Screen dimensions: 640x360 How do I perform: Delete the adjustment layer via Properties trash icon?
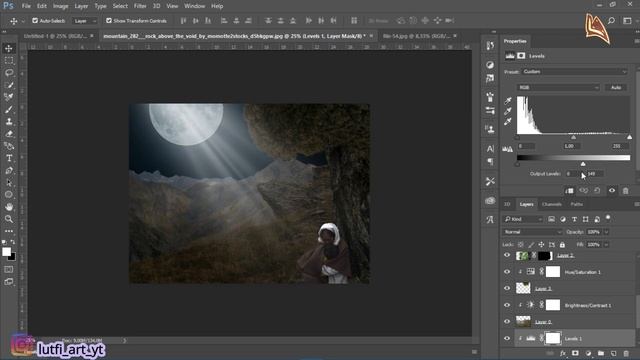[625, 191]
